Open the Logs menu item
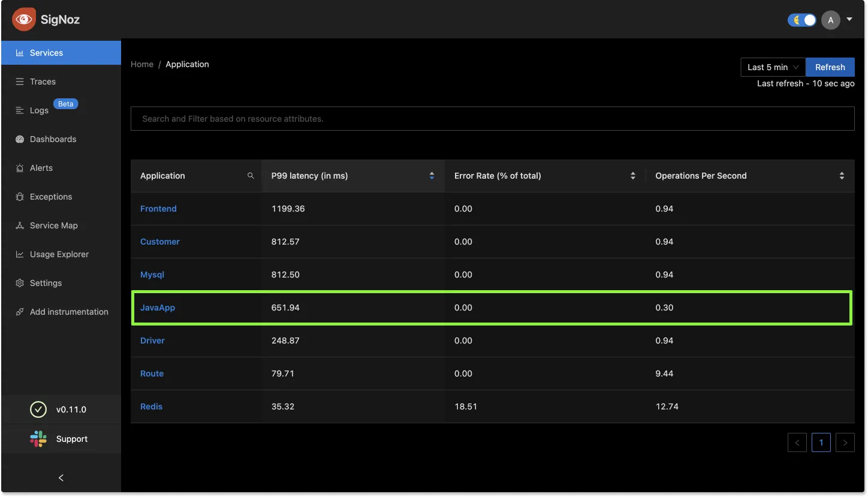Screen dimensions: 868x497 coord(61,110)
